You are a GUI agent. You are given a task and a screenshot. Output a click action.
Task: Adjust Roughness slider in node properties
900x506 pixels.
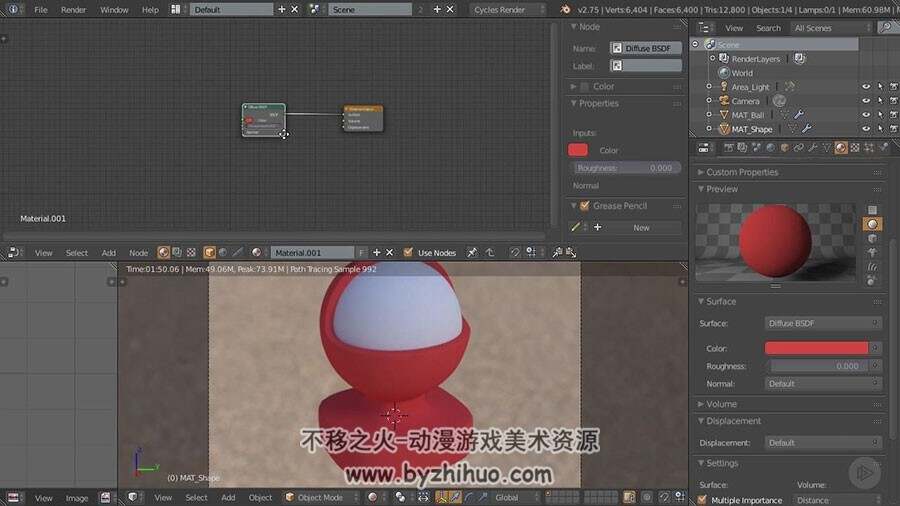point(627,168)
